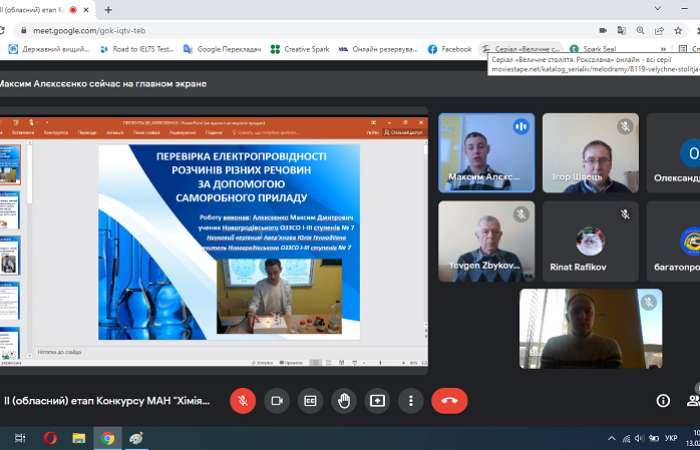Open the Facebook bookmark
The width and height of the screenshot is (700, 450).
[x=449, y=48]
